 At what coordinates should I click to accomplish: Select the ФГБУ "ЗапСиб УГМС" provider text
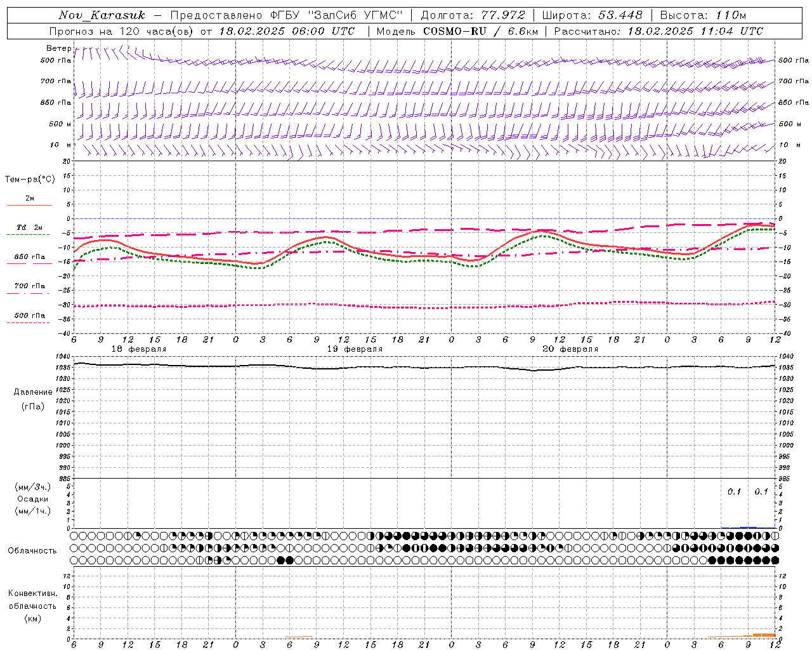[337, 15]
